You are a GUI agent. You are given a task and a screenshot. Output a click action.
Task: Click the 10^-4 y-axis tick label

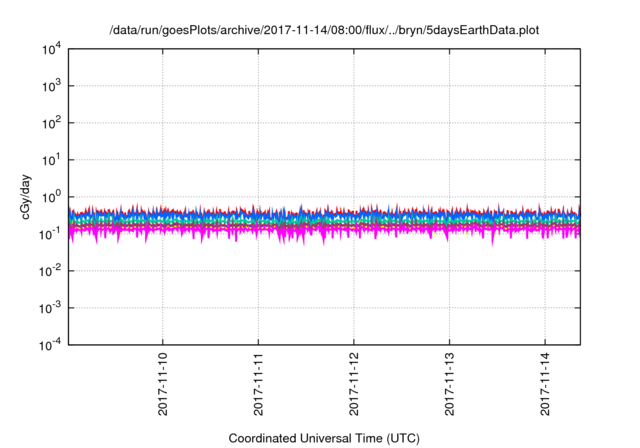tap(51, 345)
